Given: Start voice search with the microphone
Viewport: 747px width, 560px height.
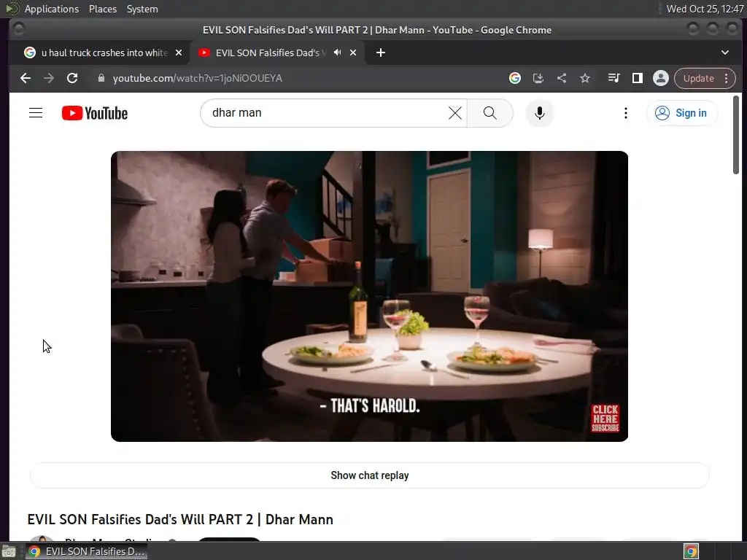Looking at the screenshot, I should click(539, 113).
